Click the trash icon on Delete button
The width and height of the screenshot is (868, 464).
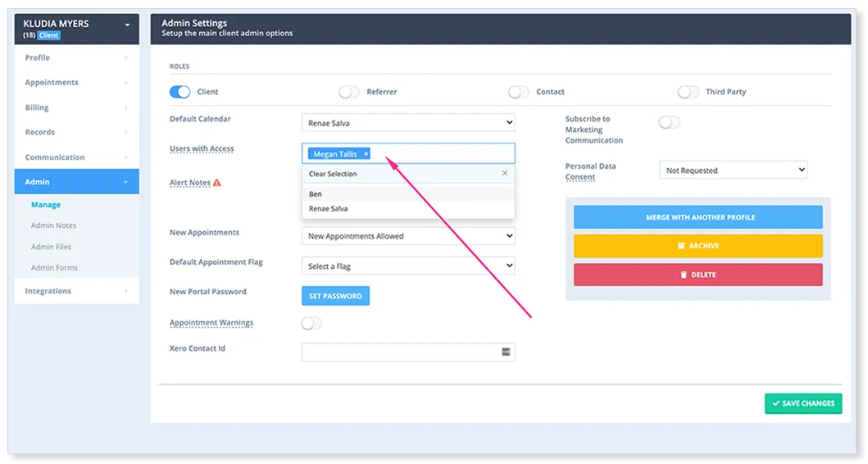click(x=684, y=275)
